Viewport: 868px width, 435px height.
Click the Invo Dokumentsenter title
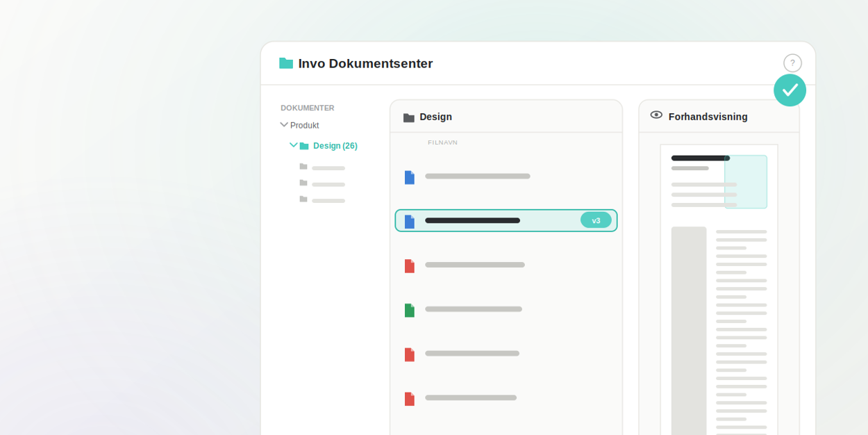[365, 64]
